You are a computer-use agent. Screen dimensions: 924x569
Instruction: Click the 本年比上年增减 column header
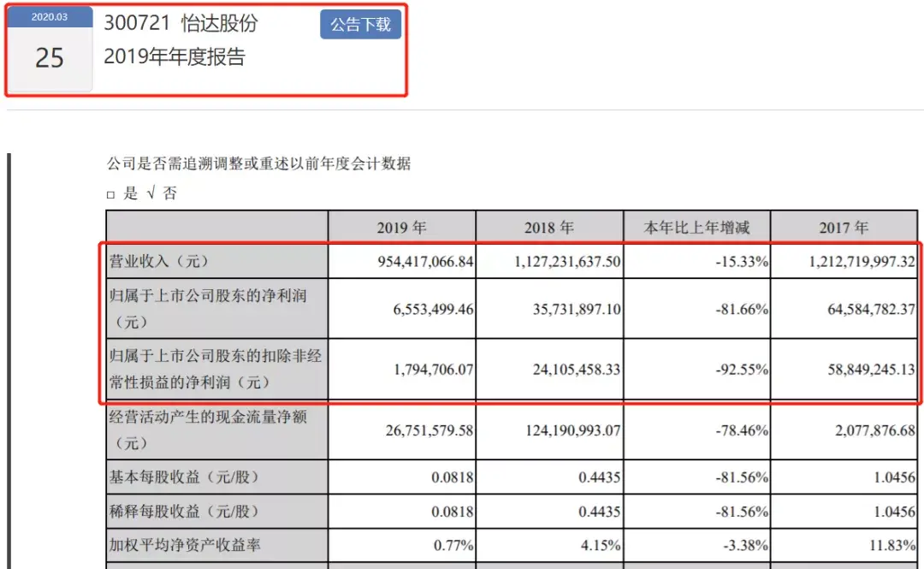[696, 227]
